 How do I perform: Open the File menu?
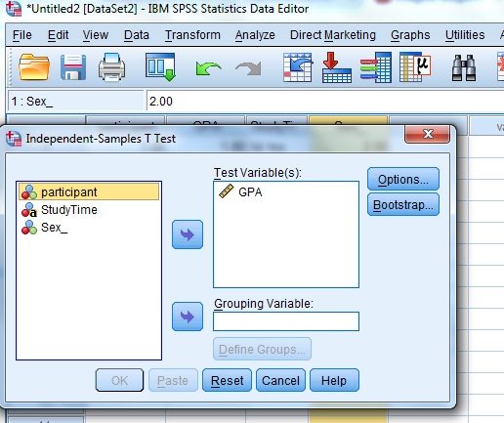coord(22,35)
